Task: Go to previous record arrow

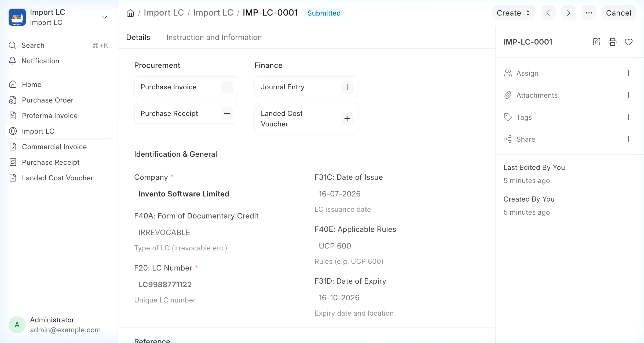Action: pyautogui.click(x=548, y=13)
